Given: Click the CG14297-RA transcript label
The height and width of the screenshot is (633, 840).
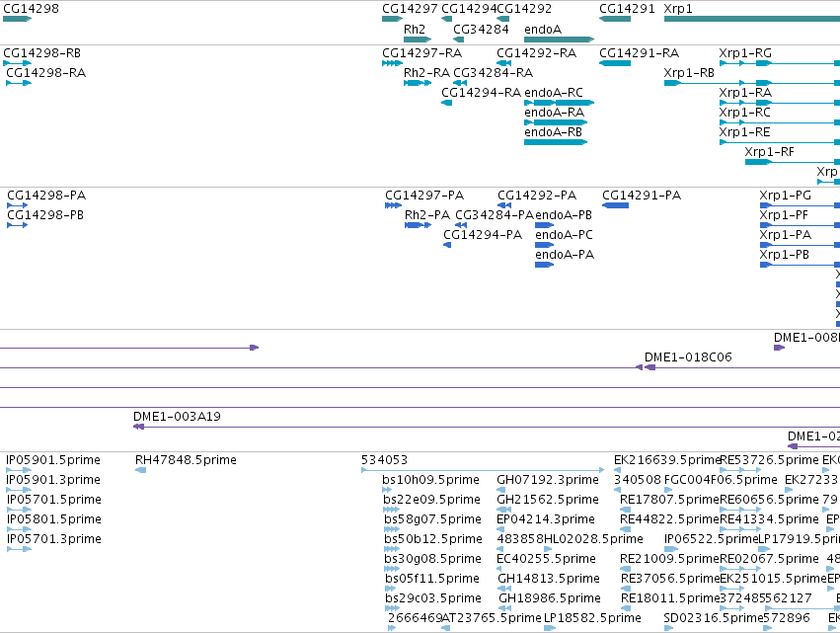Looking at the screenshot, I should click(422, 53).
